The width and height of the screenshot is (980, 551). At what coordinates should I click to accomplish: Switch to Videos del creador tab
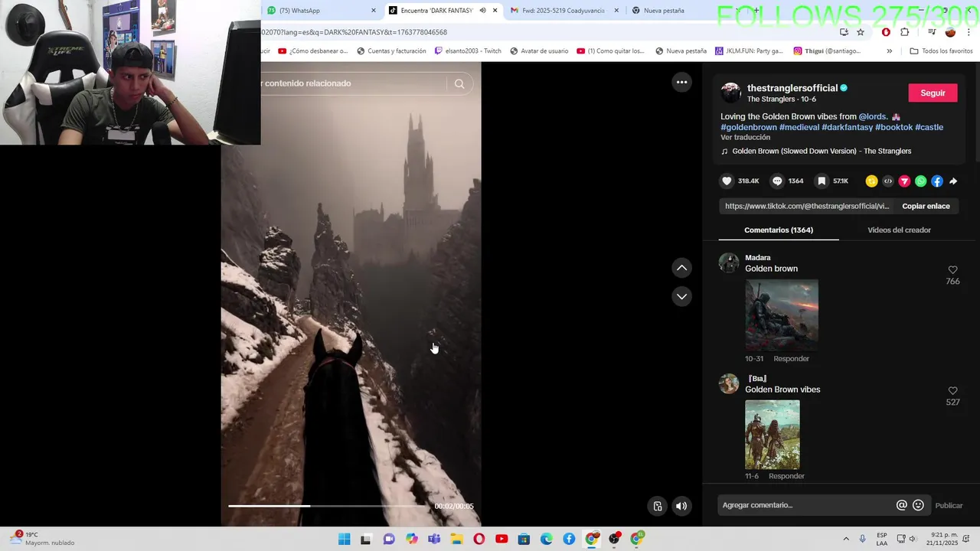pos(899,230)
